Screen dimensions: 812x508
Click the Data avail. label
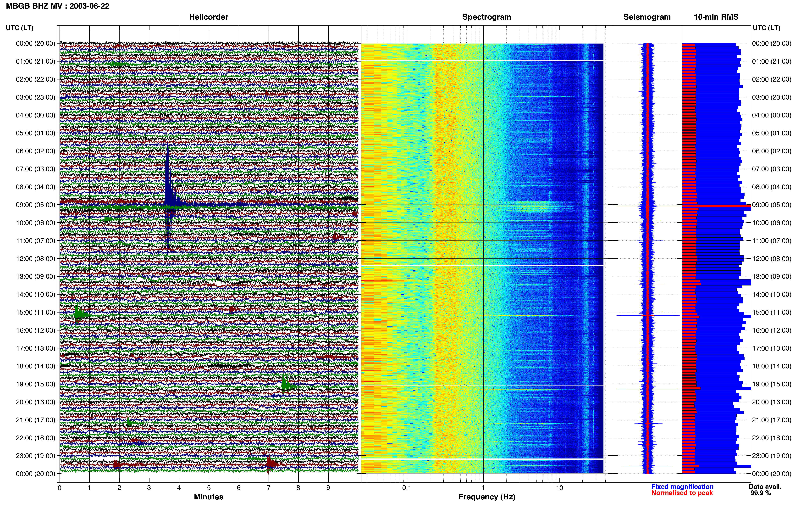point(765,486)
